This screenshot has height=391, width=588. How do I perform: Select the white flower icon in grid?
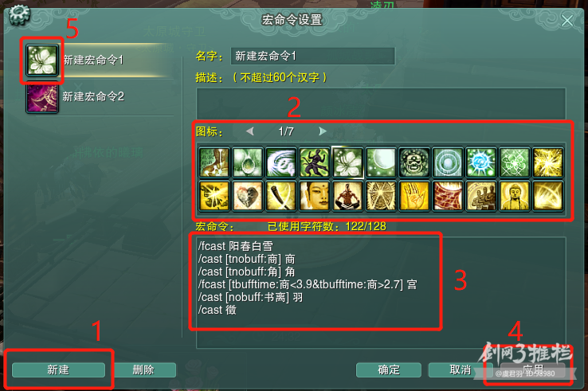[347, 162]
